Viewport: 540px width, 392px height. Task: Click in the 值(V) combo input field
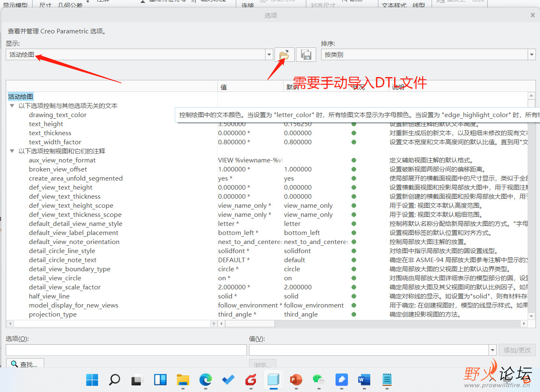pyautogui.click(x=369, y=350)
